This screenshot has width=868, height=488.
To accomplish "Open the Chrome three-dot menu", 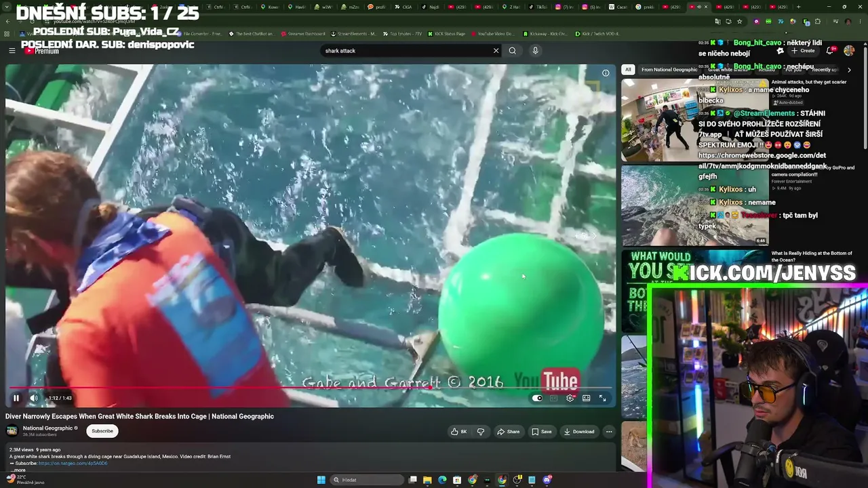I will [x=860, y=21].
